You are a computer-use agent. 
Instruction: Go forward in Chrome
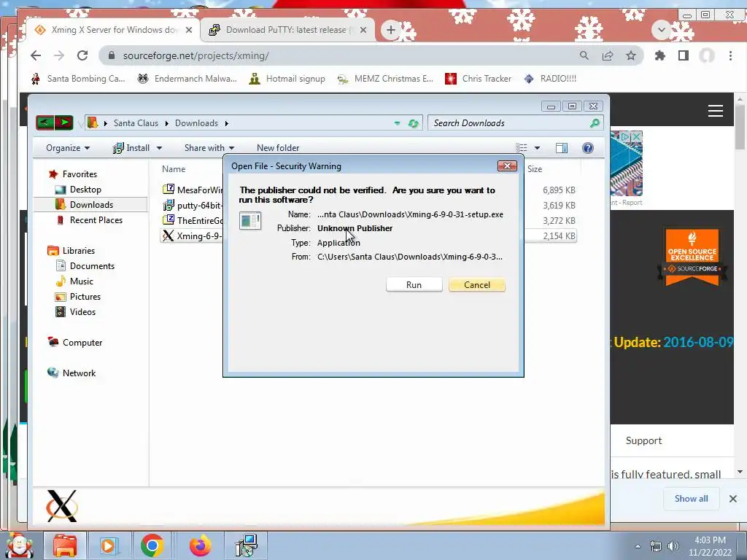click(x=59, y=55)
